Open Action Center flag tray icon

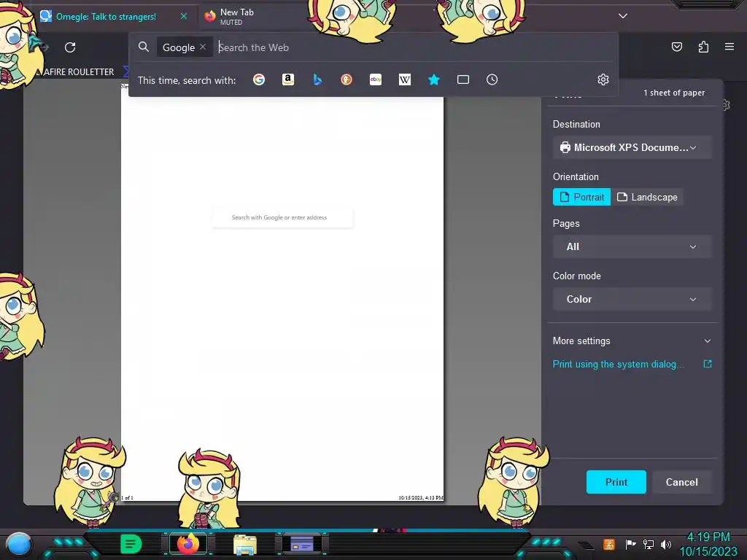pyautogui.click(x=630, y=544)
